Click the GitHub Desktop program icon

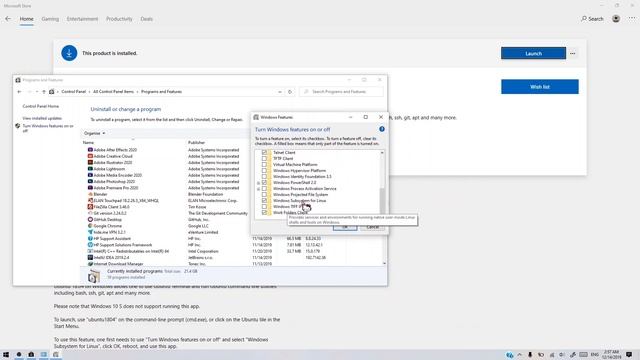(90, 220)
